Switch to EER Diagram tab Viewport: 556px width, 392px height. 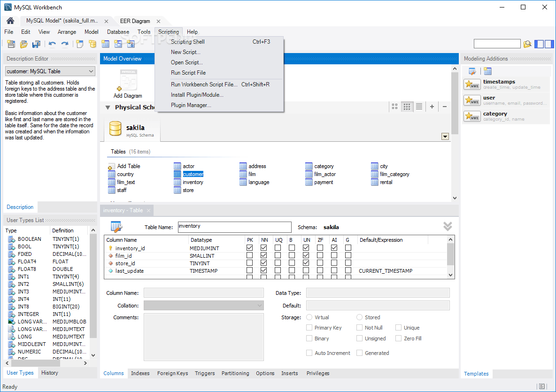[135, 21]
